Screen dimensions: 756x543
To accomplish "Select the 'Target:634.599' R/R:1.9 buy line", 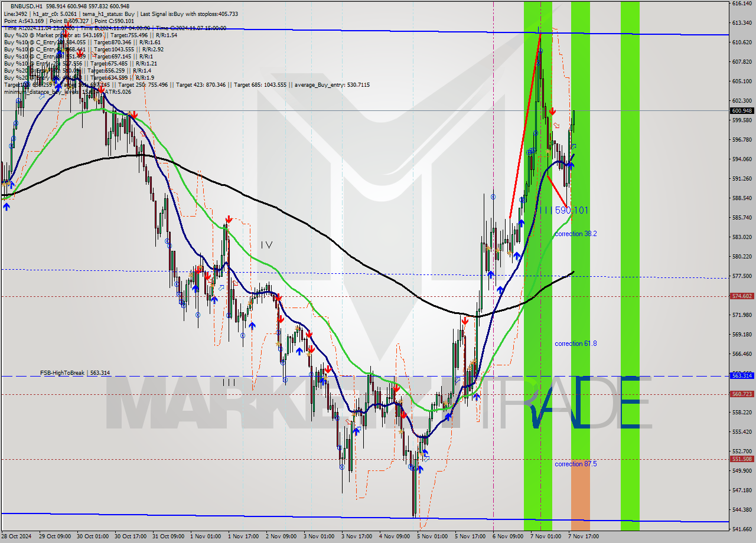I will click(79, 77).
